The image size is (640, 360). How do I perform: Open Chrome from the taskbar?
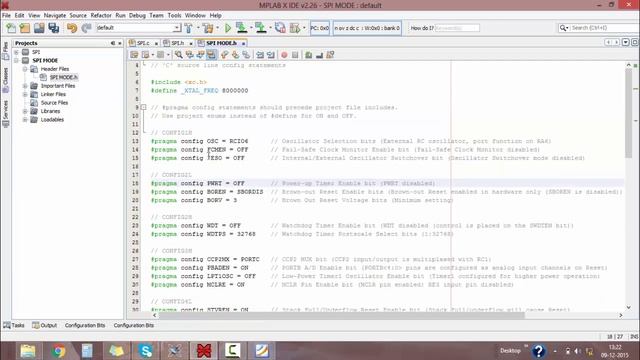(x=58, y=351)
